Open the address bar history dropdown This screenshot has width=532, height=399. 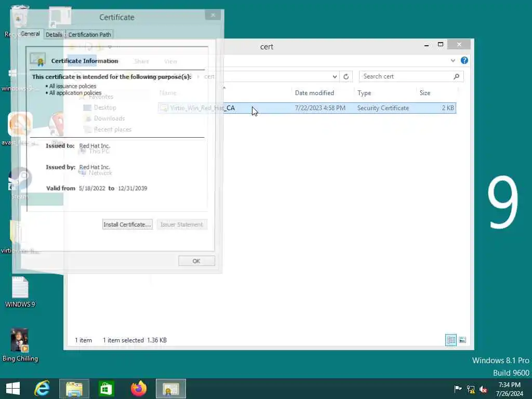[x=335, y=77]
